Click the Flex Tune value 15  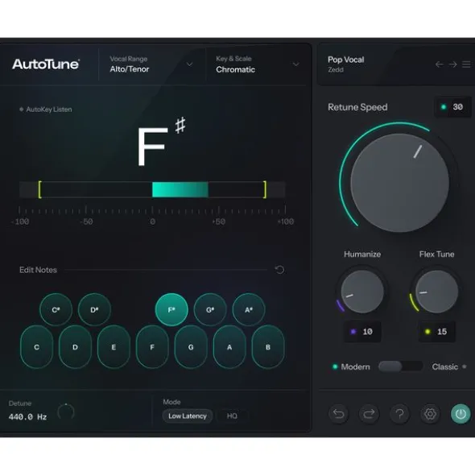click(x=436, y=332)
